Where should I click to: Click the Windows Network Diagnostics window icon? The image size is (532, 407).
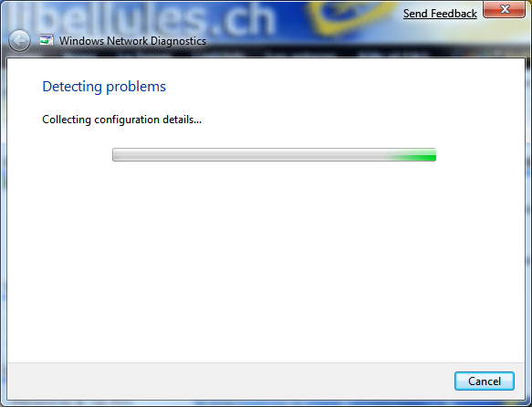[x=47, y=40]
